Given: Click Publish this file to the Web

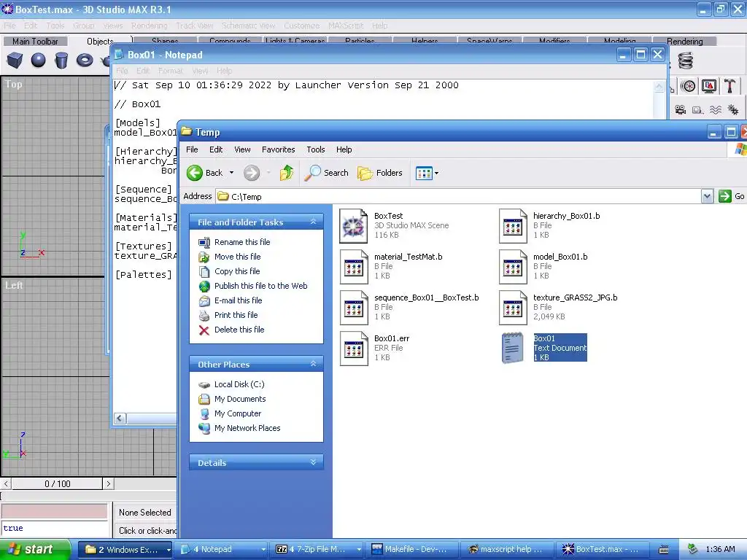Looking at the screenshot, I should click(x=260, y=286).
